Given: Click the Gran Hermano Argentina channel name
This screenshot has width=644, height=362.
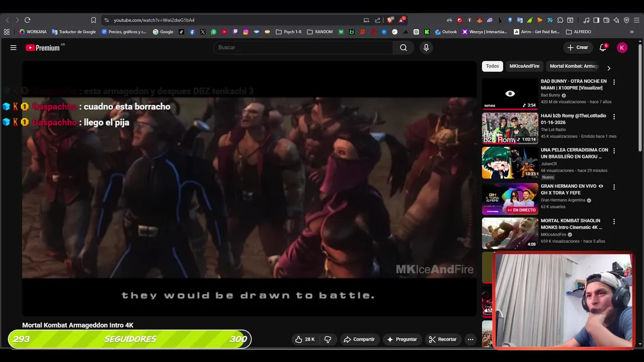Looking at the screenshot, I should click(x=563, y=200).
